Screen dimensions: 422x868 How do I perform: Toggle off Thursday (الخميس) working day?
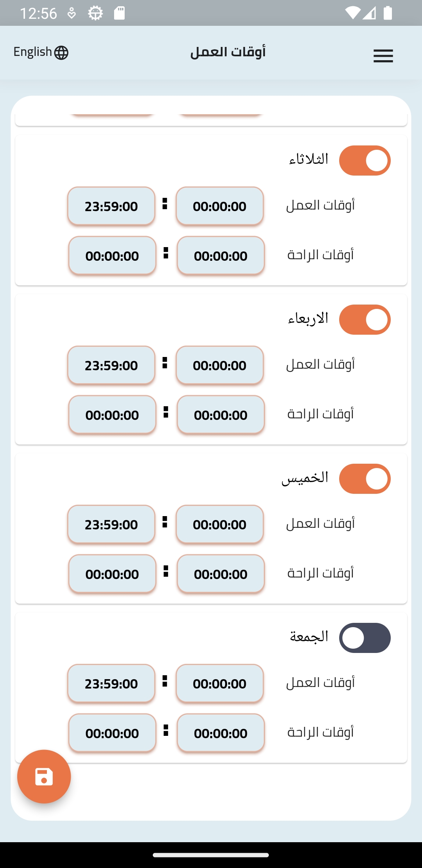(365, 479)
